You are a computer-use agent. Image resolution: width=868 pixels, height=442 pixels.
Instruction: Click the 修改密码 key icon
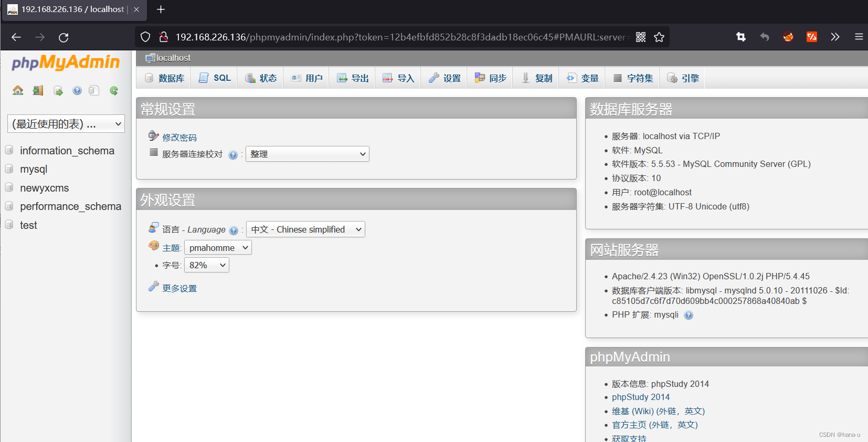[153, 136]
